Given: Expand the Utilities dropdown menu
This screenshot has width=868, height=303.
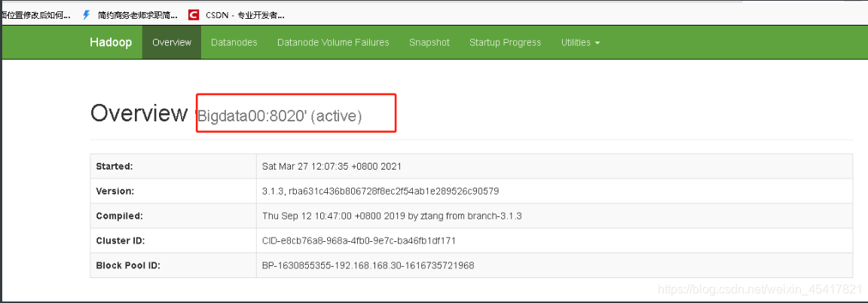Looking at the screenshot, I should [581, 42].
